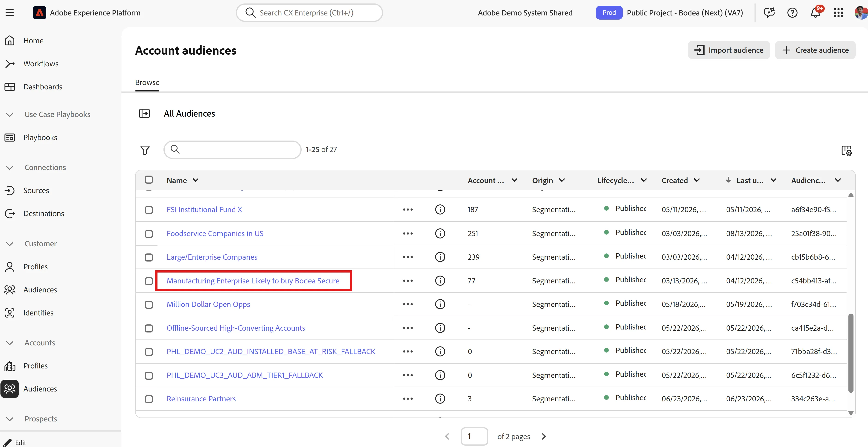Click the Adobe Experience Platform logo
868x447 pixels.
point(39,13)
